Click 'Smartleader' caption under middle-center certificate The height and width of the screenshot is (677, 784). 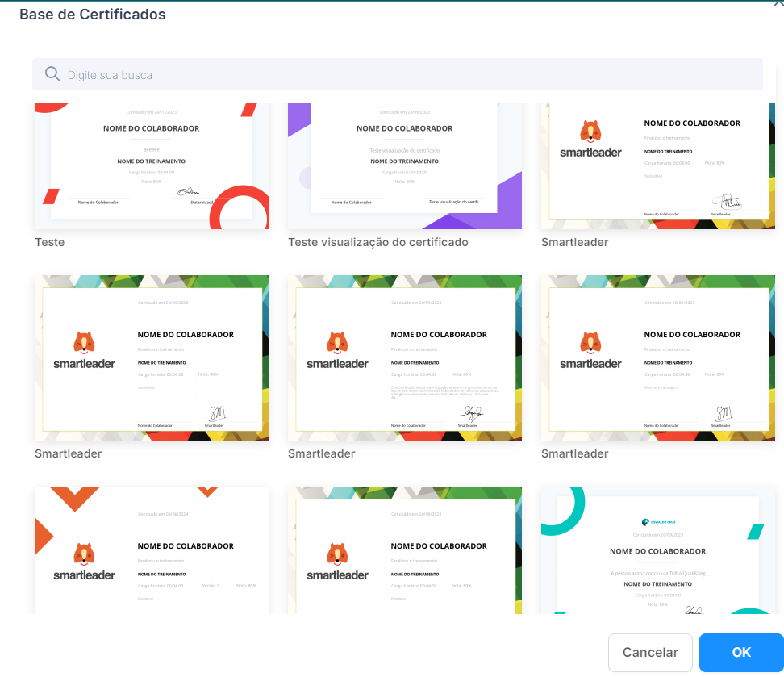[x=322, y=453]
